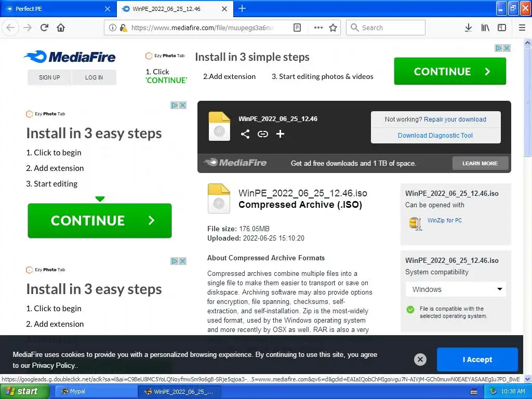532x399 pixels.
Task: Open the Repair your download link
Action: (455, 119)
